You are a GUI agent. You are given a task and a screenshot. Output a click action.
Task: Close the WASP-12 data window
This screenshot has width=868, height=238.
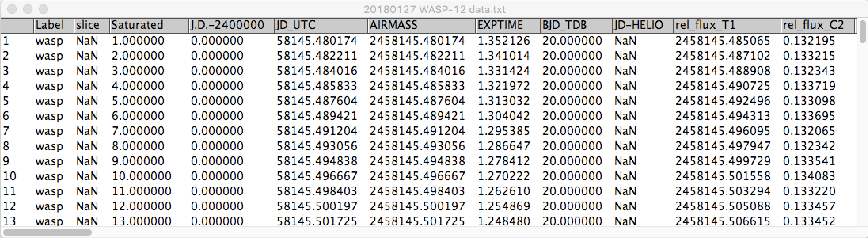click(x=12, y=9)
